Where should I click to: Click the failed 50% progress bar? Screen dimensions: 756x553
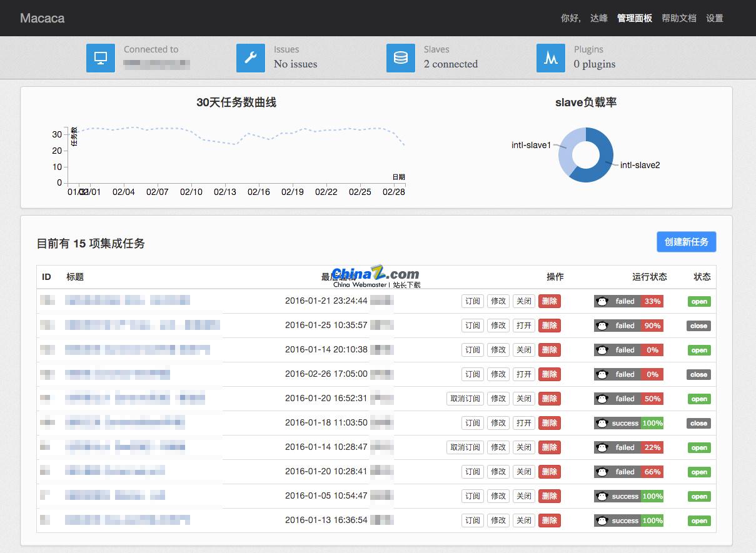628,399
